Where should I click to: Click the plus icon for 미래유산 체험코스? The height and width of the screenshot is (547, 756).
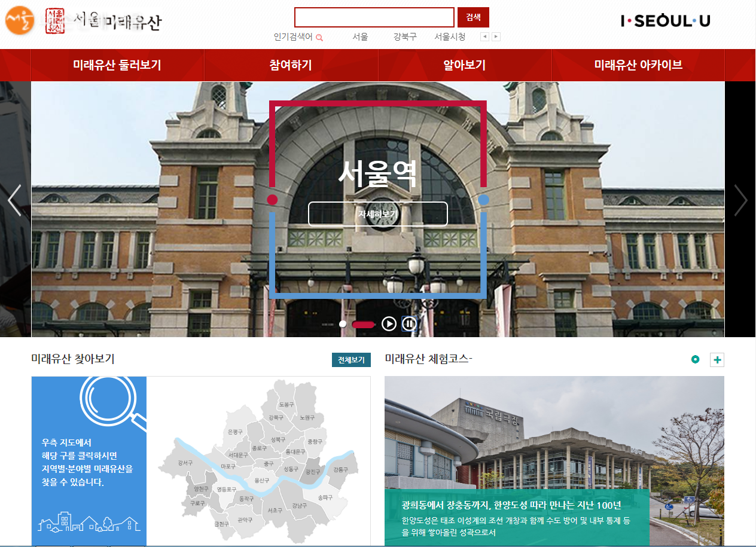click(x=717, y=360)
